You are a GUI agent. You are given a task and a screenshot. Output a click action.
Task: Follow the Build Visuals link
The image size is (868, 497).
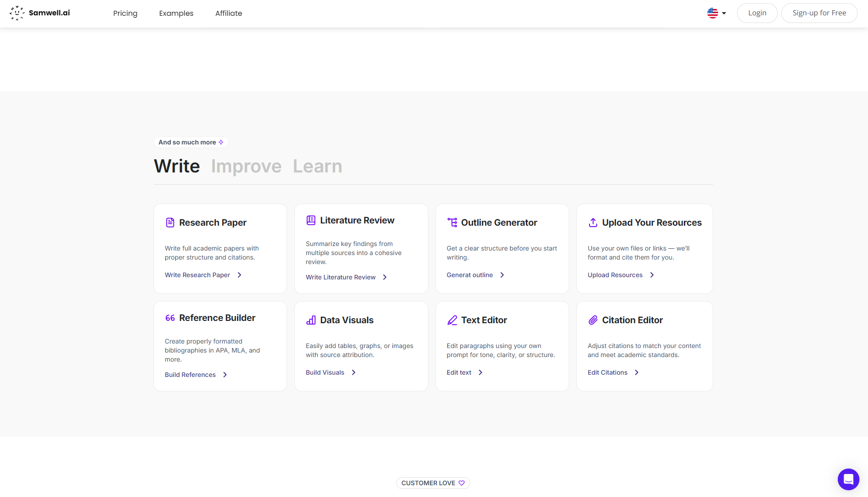click(x=325, y=372)
